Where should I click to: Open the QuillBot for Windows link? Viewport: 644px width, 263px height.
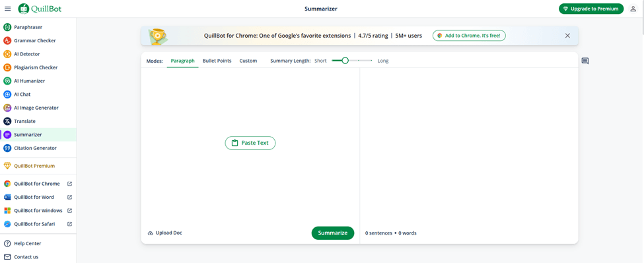[38, 211]
